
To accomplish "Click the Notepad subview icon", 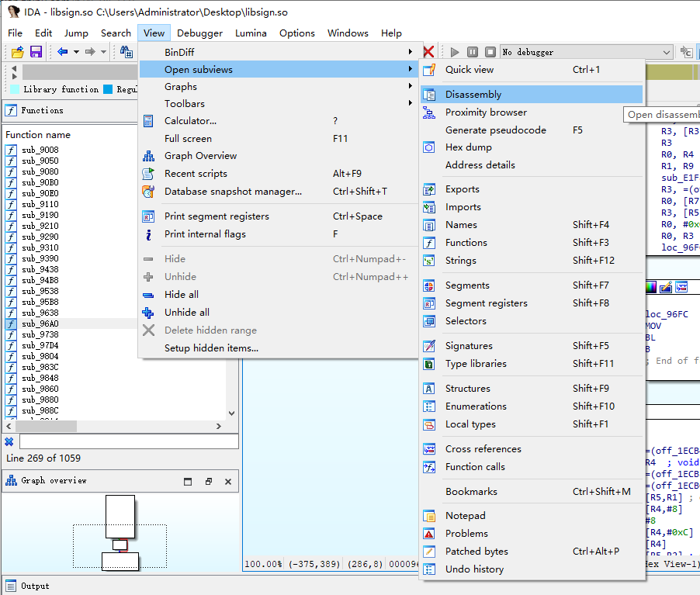I will click(429, 516).
